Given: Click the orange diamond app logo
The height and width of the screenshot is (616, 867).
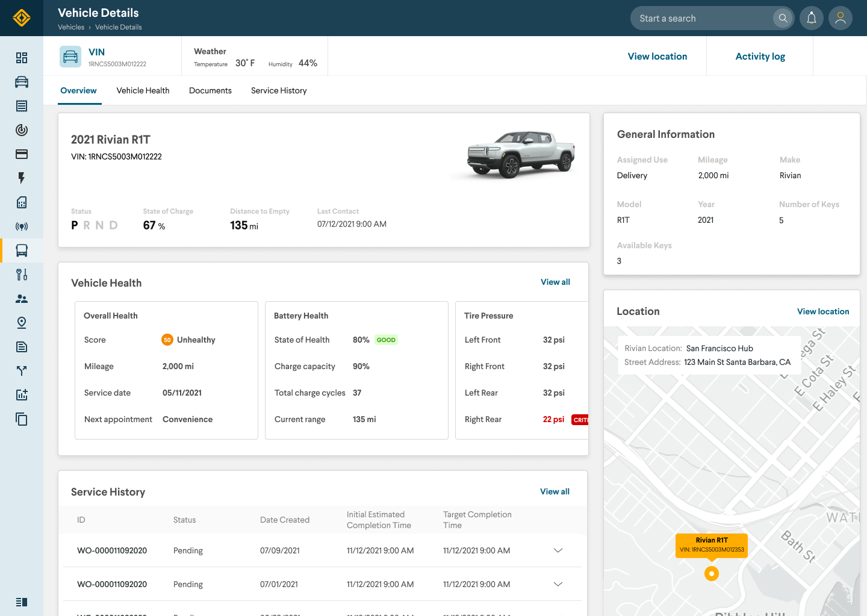Looking at the screenshot, I should coord(22,18).
